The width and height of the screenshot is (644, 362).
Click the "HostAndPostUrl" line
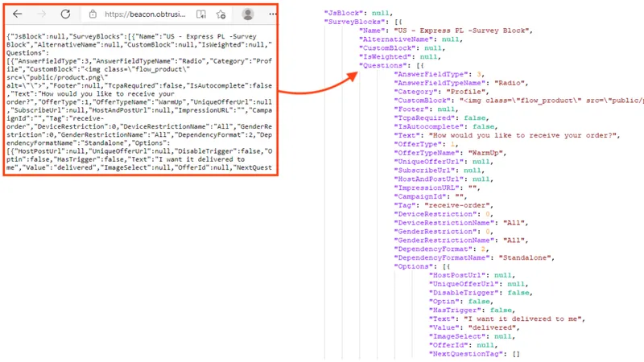coord(444,179)
